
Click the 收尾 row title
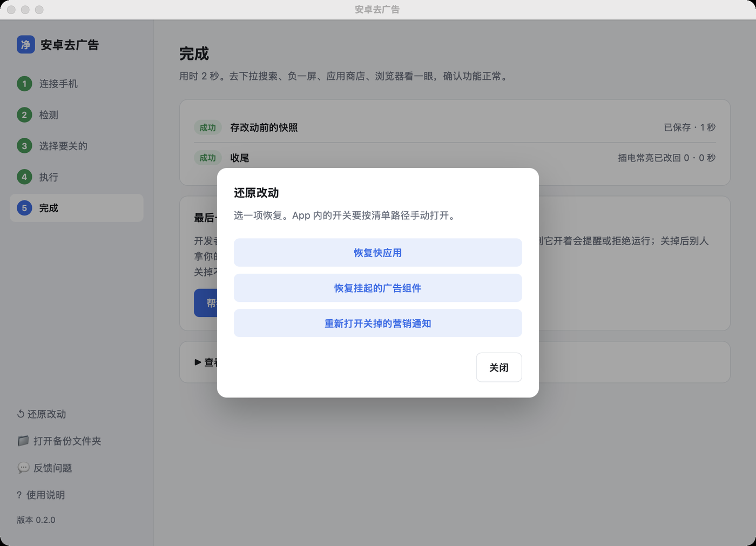point(240,158)
